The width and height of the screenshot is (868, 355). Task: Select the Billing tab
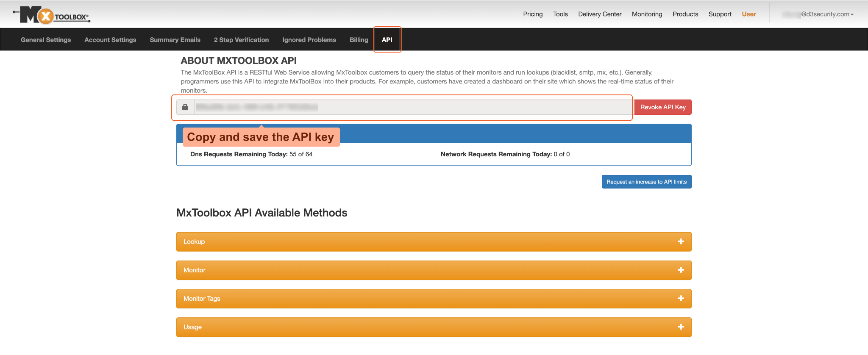[x=359, y=40]
